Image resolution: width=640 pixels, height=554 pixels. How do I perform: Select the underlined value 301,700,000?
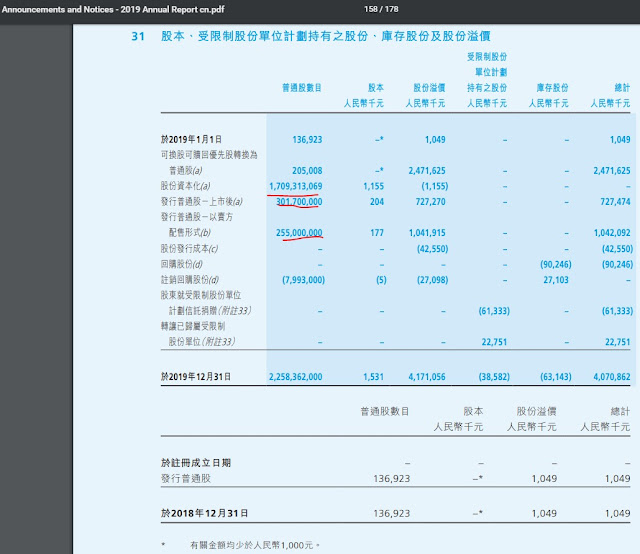(x=299, y=202)
